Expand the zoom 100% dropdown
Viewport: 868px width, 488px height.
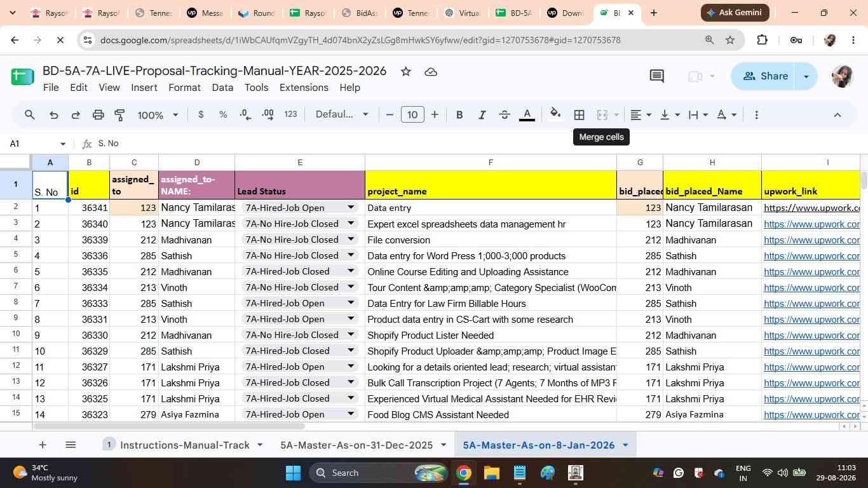click(x=158, y=115)
